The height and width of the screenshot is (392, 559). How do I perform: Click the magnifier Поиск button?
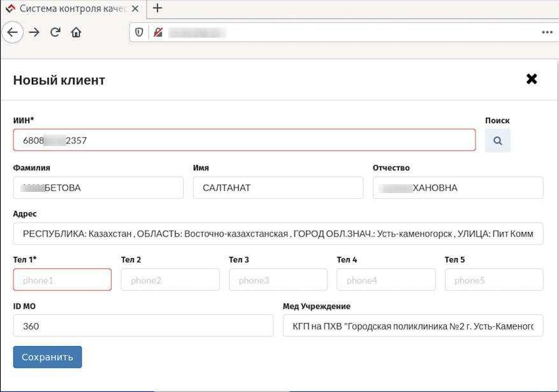click(498, 140)
